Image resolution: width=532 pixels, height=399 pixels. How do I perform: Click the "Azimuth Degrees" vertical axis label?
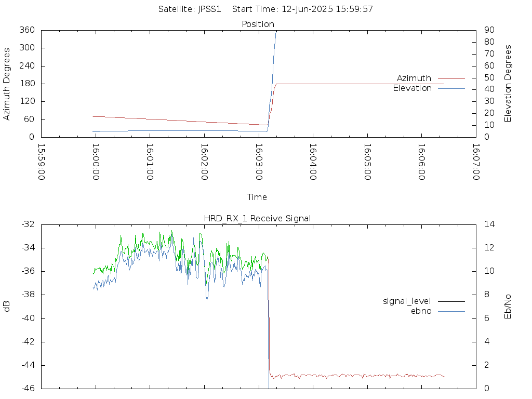[6, 84]
